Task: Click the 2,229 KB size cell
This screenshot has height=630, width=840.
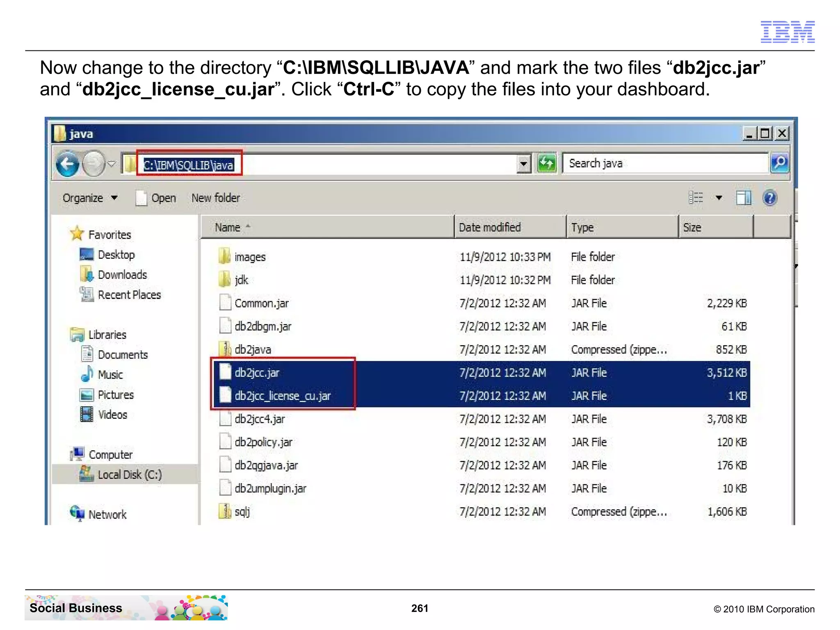Action: (726, 303)
